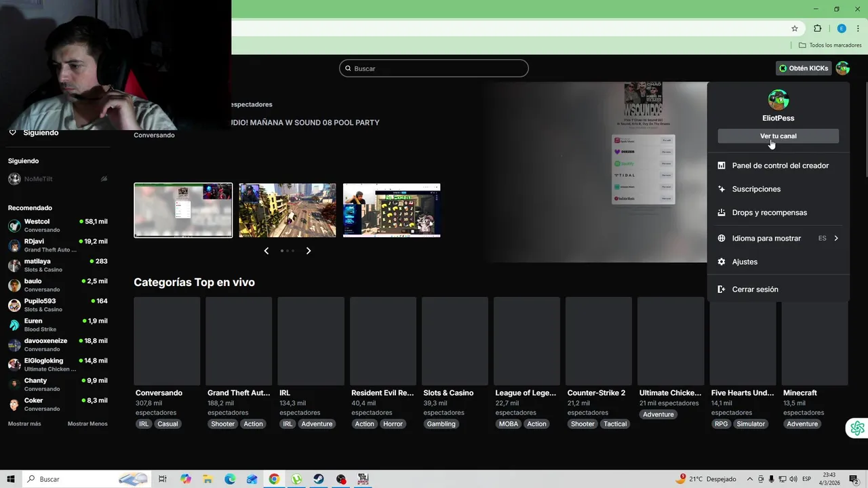868x488 pixels.
Task: Click the Kick Buscar search field
Action: pos(434,68)
